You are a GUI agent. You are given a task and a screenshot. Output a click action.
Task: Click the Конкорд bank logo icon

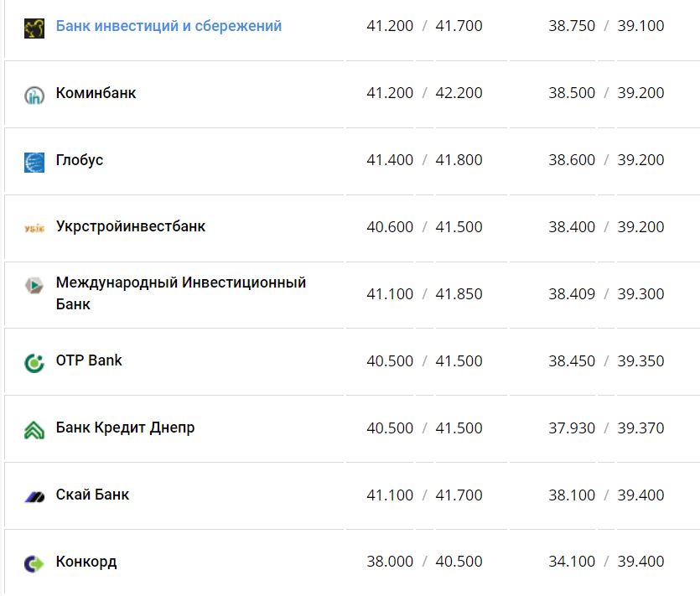pyautogui.click(x=34, y=563)
